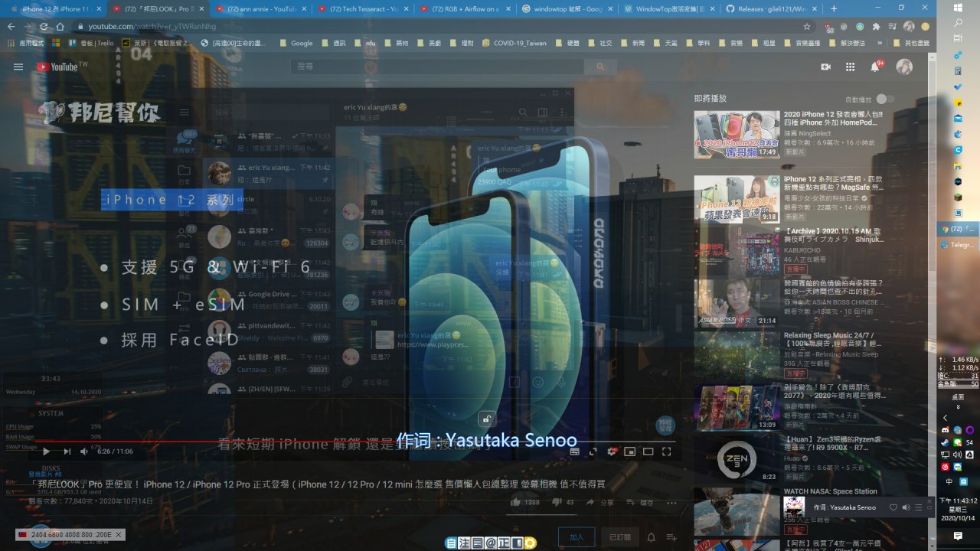Switch to the Tech Tesseract tab
Image resolution: width=980 pixels, height=551 pixels.
pyautogui.click(x=360, y=8)
